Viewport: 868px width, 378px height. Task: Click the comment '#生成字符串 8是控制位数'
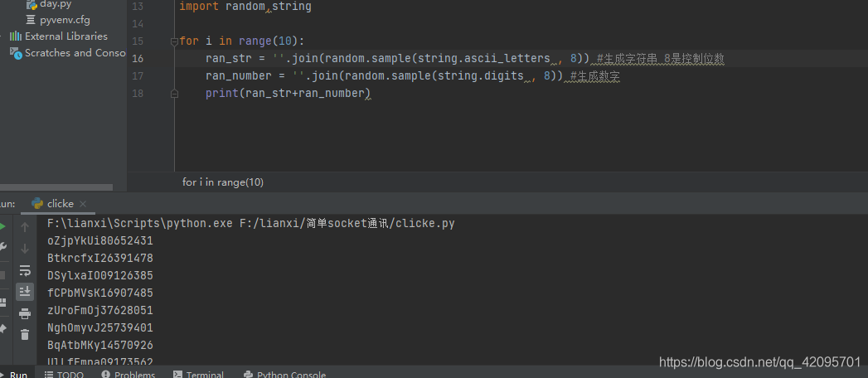661,59
